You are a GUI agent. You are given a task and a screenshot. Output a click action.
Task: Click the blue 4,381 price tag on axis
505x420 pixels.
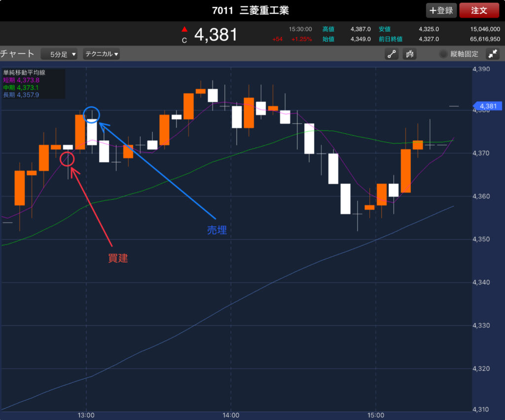click(487, 106)
